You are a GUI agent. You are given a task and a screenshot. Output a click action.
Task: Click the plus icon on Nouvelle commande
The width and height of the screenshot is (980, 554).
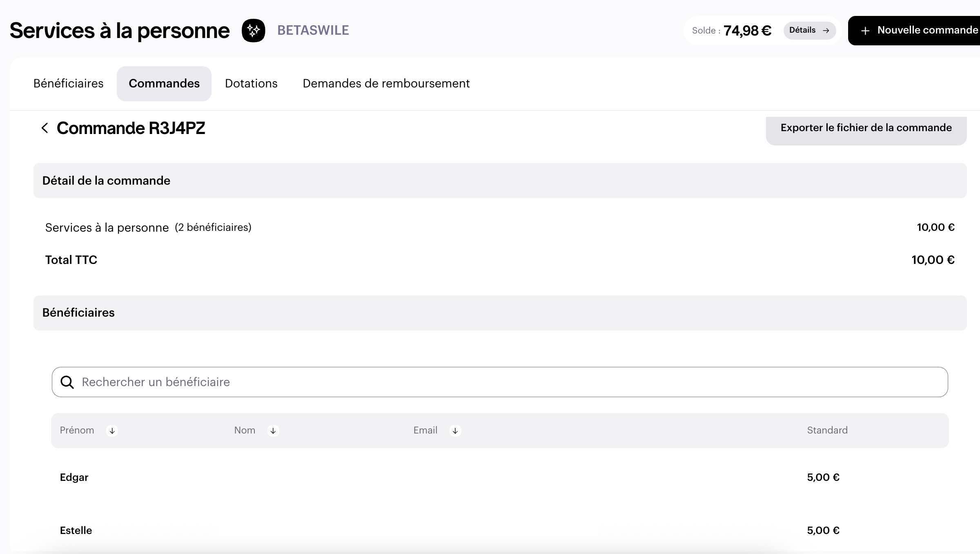tap(865, 31)
